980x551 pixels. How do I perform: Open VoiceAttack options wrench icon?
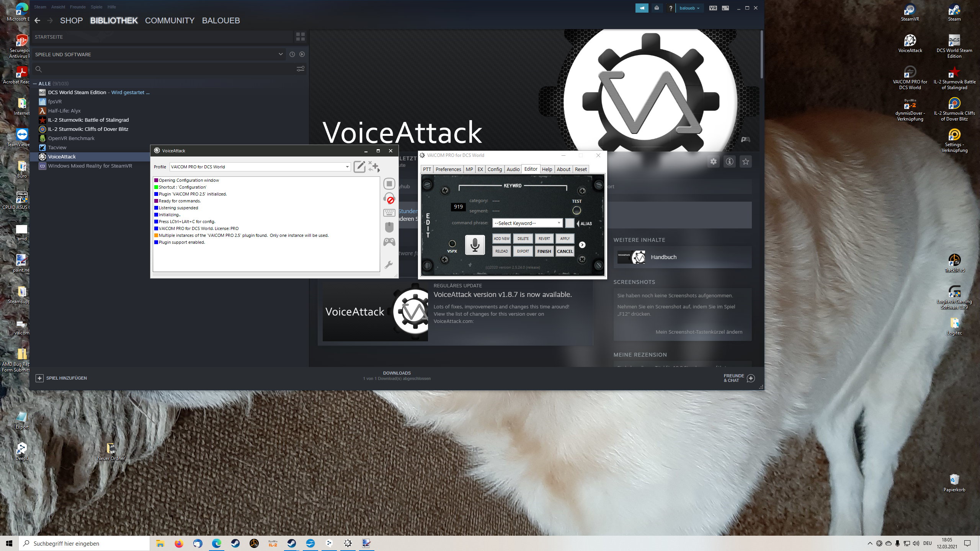click(389, 265)
